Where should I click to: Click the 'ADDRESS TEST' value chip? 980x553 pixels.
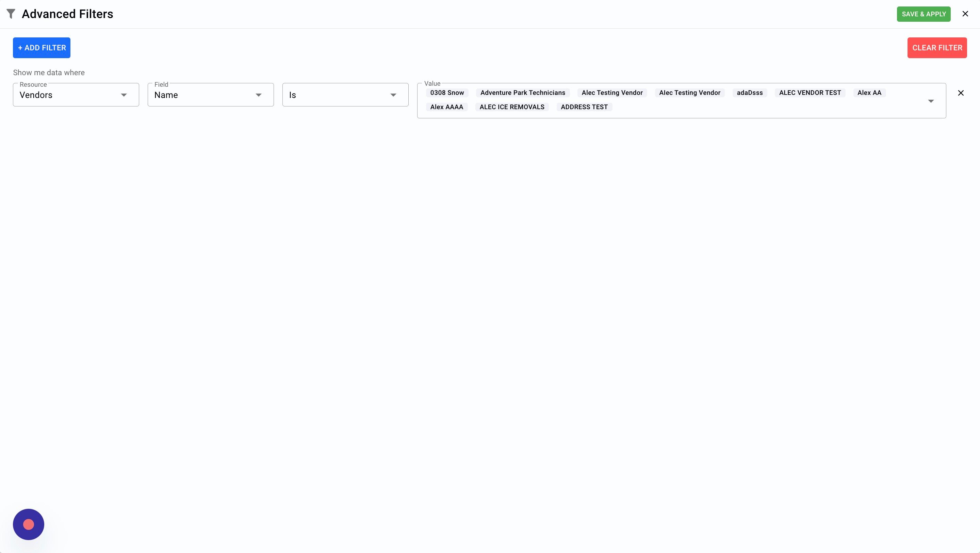click(584, 107)
